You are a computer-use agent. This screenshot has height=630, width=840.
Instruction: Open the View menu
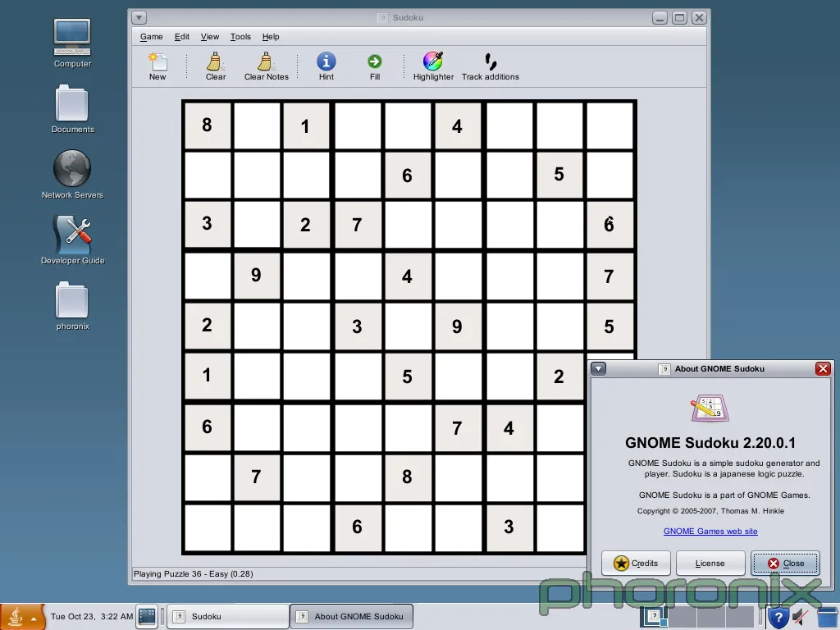coord(209,36)
